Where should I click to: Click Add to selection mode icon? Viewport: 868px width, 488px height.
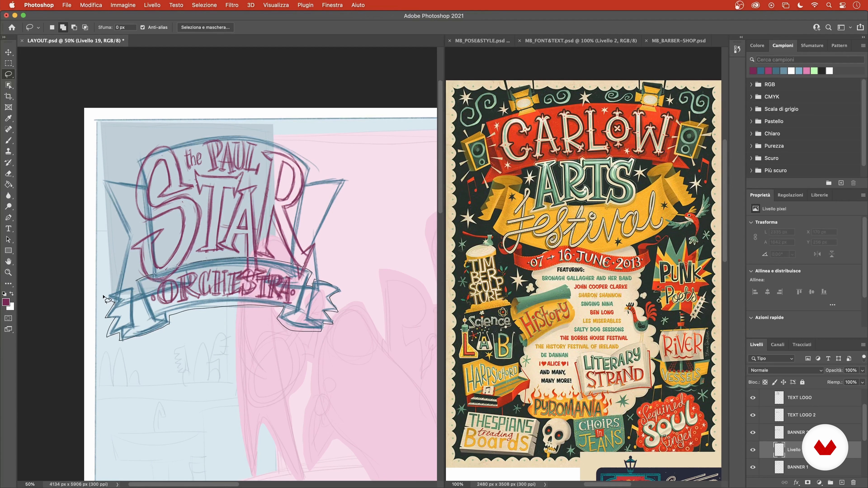coord(63,27)
